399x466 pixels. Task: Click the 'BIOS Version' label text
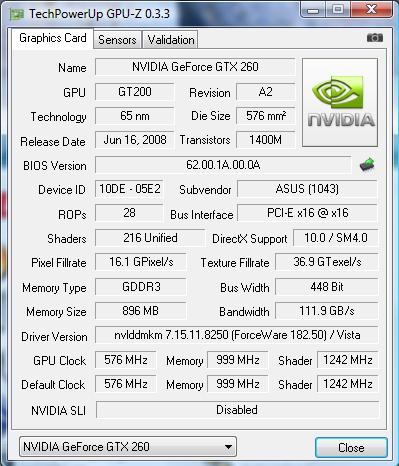[x=55, y=166]
